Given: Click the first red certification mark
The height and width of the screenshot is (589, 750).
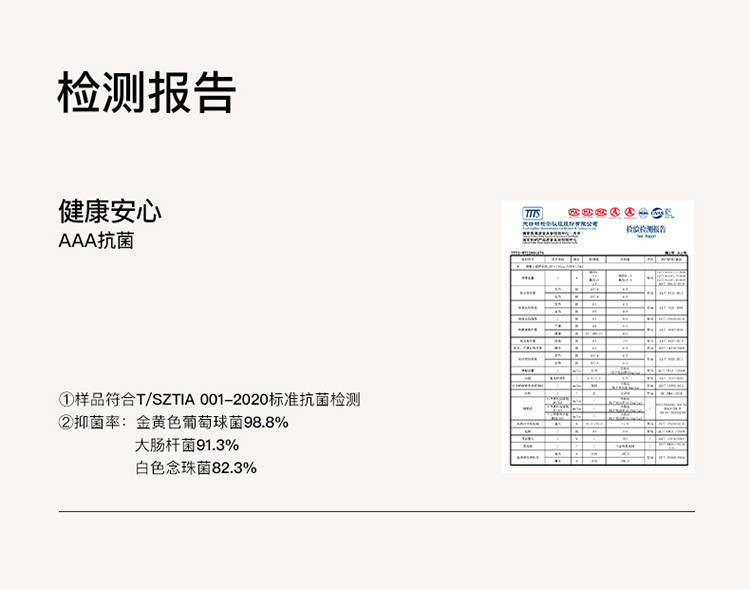Looking at the screenshot, I should click(x=576, y=212).
